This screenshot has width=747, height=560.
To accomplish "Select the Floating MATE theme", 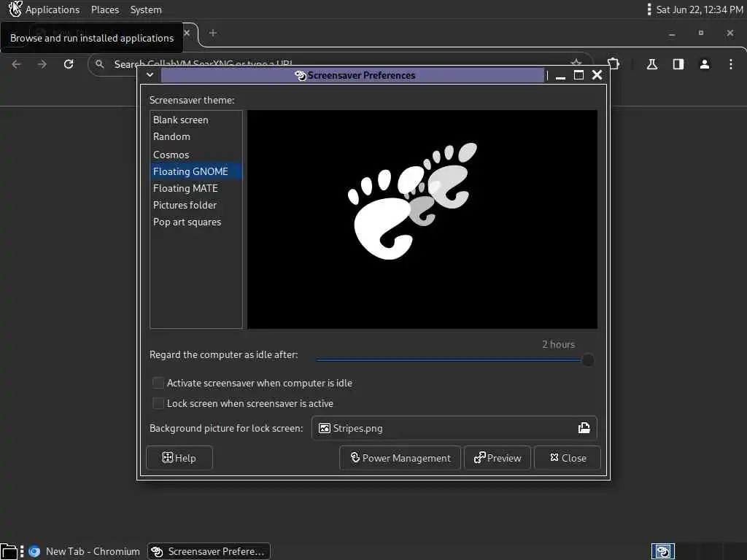I will tap(196, 188).
